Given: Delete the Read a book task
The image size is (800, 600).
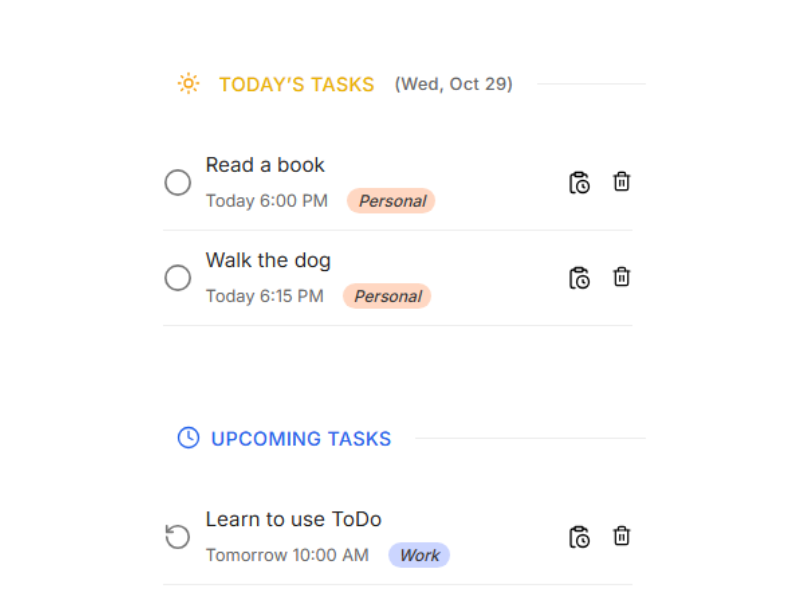Looking at the screenshot, I should pyautogui.click(x=622, y=182).
